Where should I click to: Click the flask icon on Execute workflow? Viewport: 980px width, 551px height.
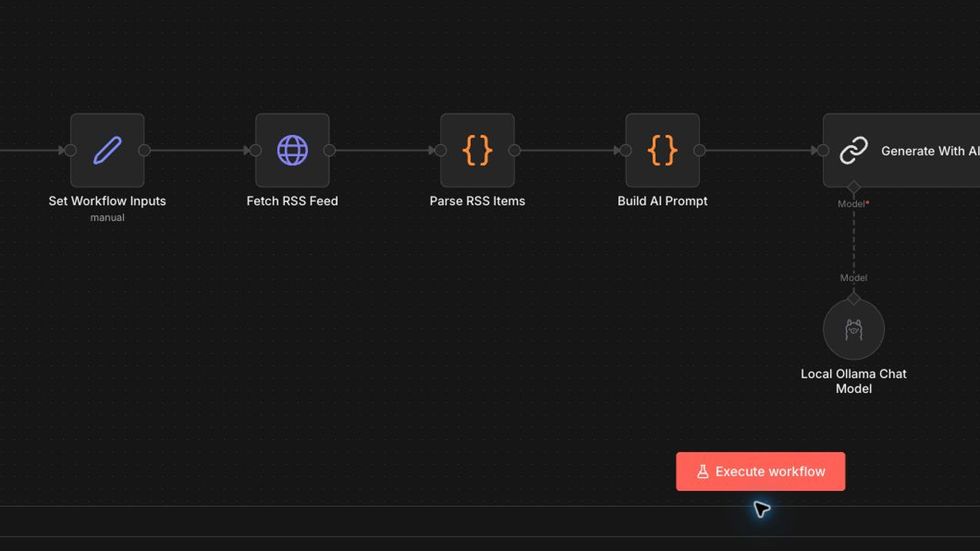click(x=703, y=471)
